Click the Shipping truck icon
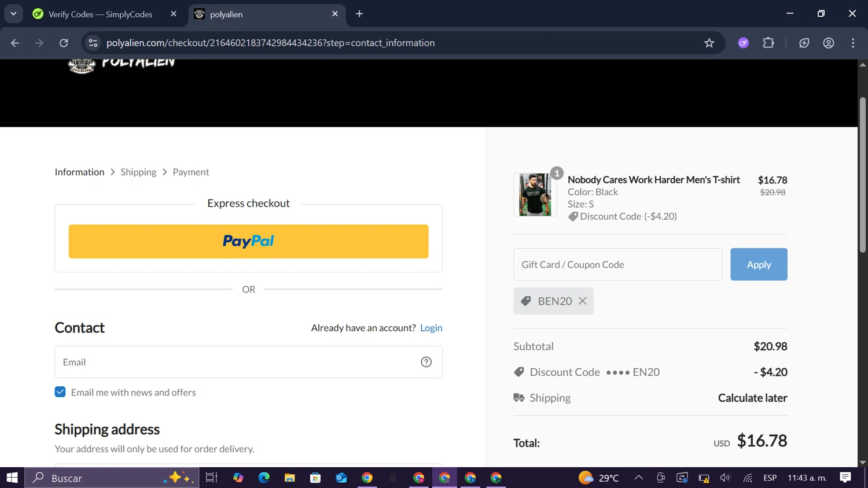The width and height of the screenshot is (868, 488). pyautogui.click(x=519, y=398)
